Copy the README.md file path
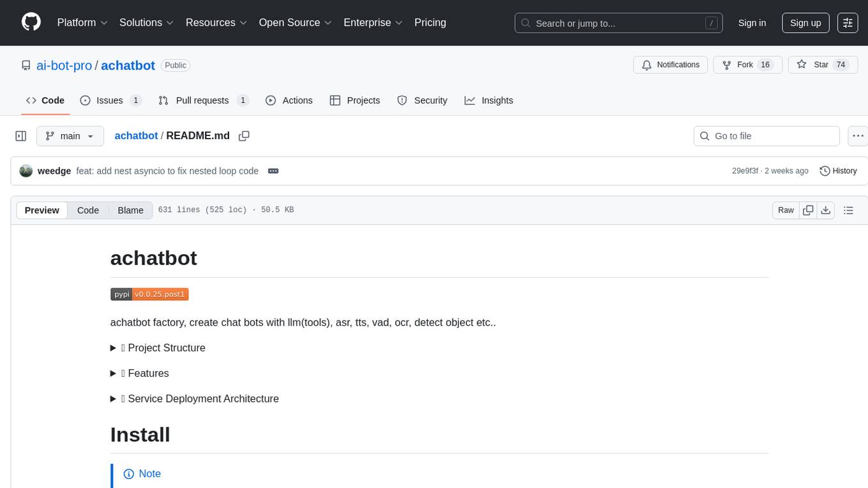 point(244,136)
